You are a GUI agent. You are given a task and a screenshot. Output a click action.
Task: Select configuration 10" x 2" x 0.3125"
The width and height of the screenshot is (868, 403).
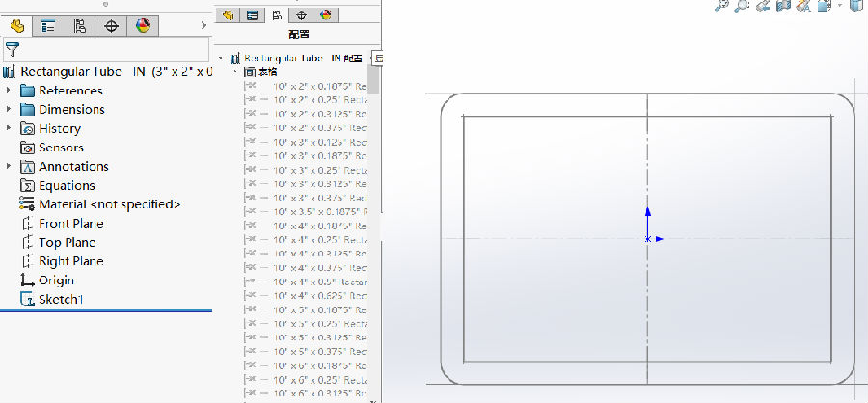click(306, 114)
